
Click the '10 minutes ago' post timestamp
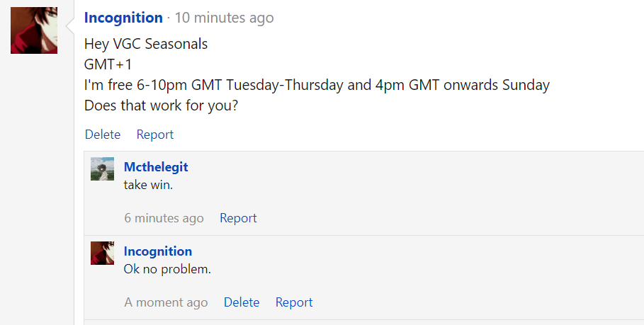click(225, 18)
